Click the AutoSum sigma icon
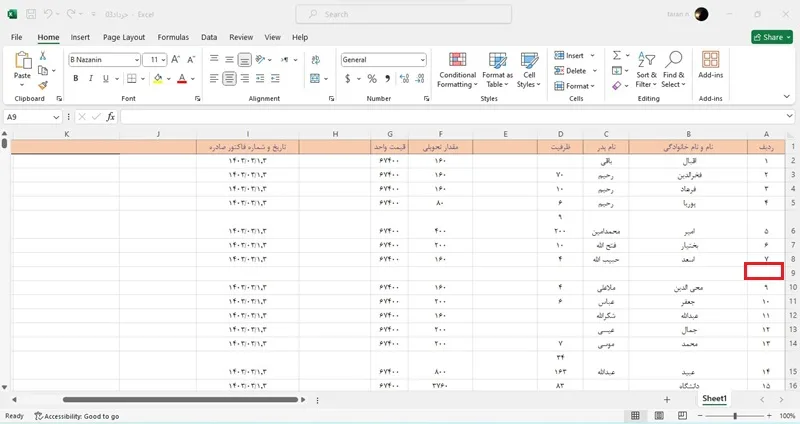Screen dimensions: 800x424 [617, 55]
